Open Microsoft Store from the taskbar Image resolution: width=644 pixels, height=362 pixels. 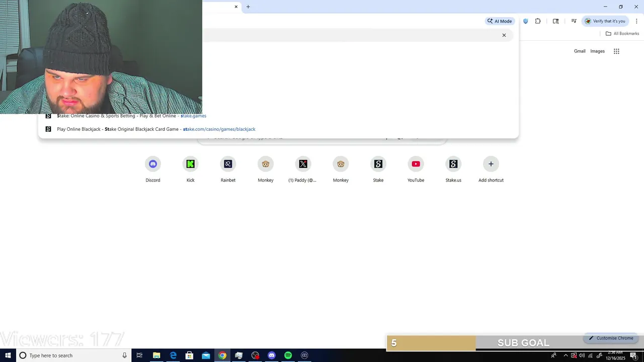pyautogui.click(x=190, y=355)
